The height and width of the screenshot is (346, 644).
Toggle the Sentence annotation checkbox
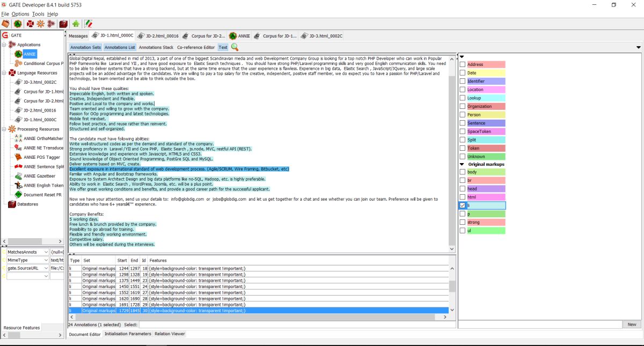pyautogui.click(x=463, y=123)
